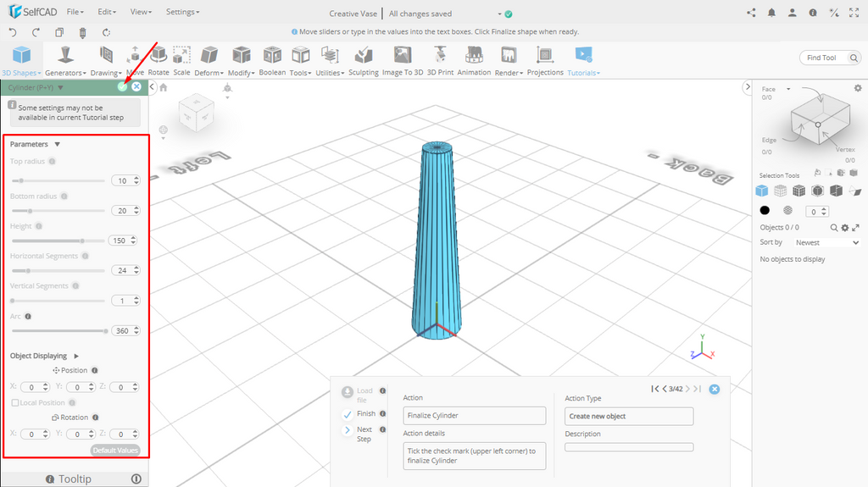Go to previous tutorial step arrow
The height and width of the screenshot is (487, 868).
pyautogui.click(x=665, y=389)
